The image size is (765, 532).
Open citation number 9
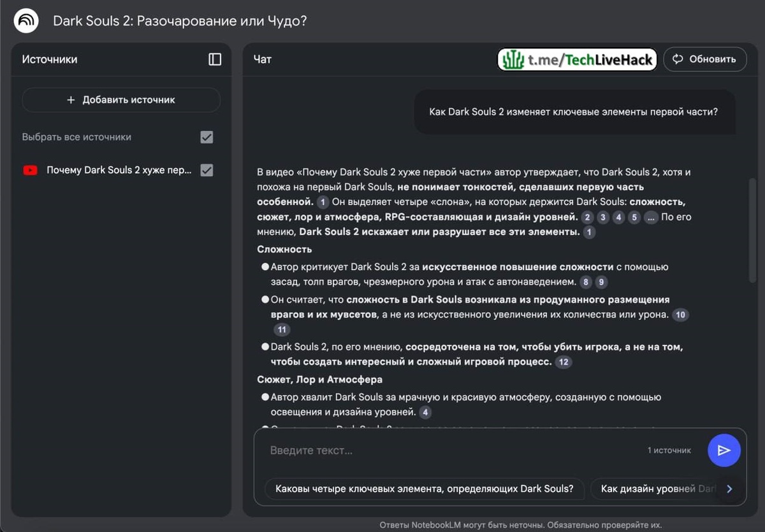[x=601, y=282]
